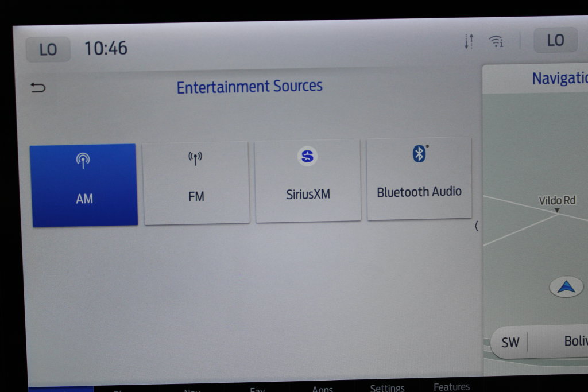Select the AM radio source tile
Viewport: 588px width, 392px height.
[84, 185]
